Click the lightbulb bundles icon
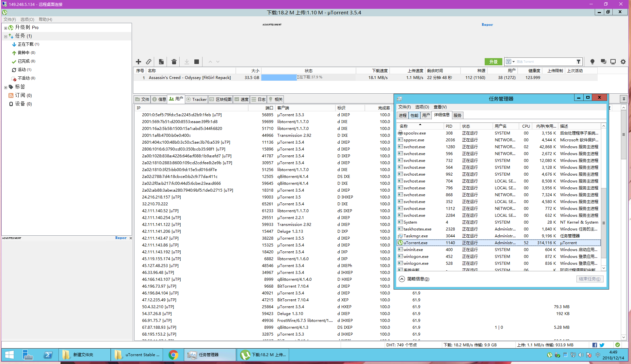The height and width of the screenshot is (364, 631). (x=592, y=62)
